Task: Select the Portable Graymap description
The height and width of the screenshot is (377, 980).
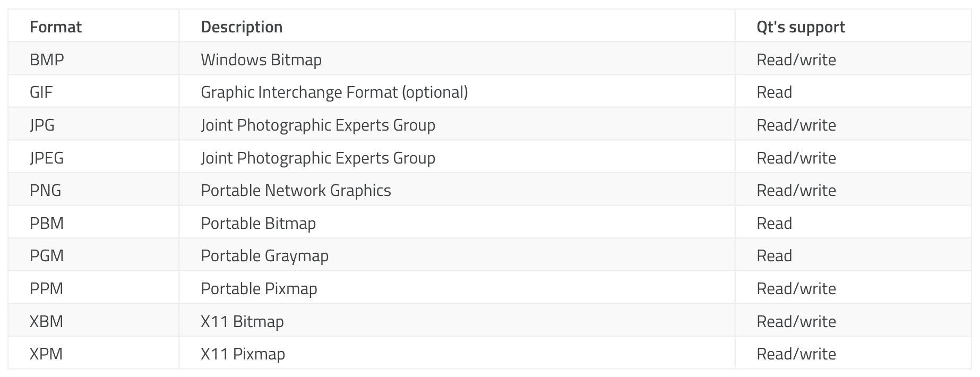Action: coord(264,256)
